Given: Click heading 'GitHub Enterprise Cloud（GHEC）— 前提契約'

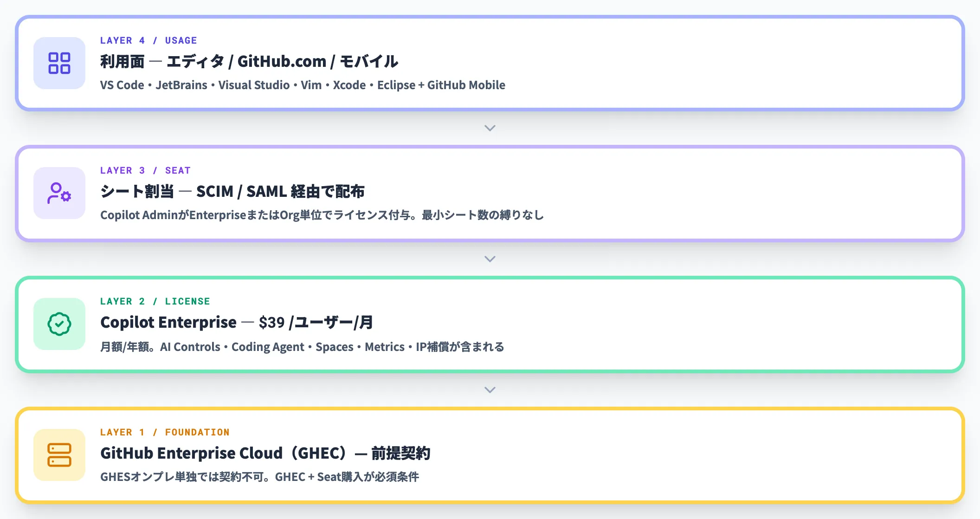Looking at the screenshot, I should 265,453.
